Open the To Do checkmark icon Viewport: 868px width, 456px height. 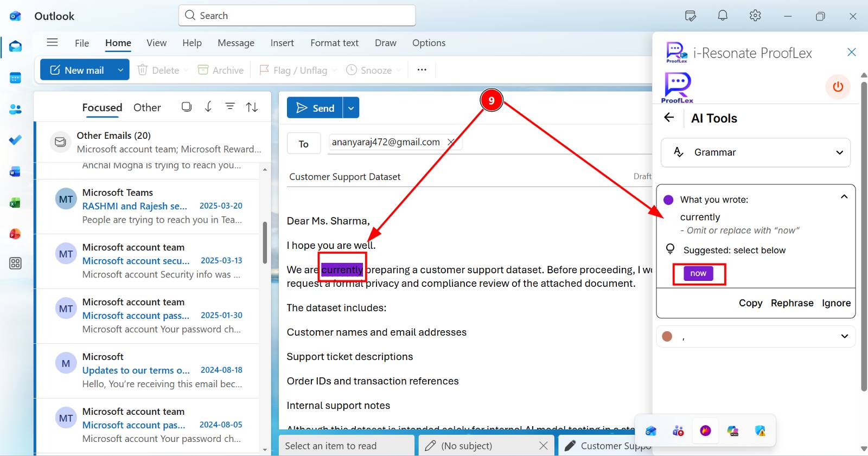[15, 140]
